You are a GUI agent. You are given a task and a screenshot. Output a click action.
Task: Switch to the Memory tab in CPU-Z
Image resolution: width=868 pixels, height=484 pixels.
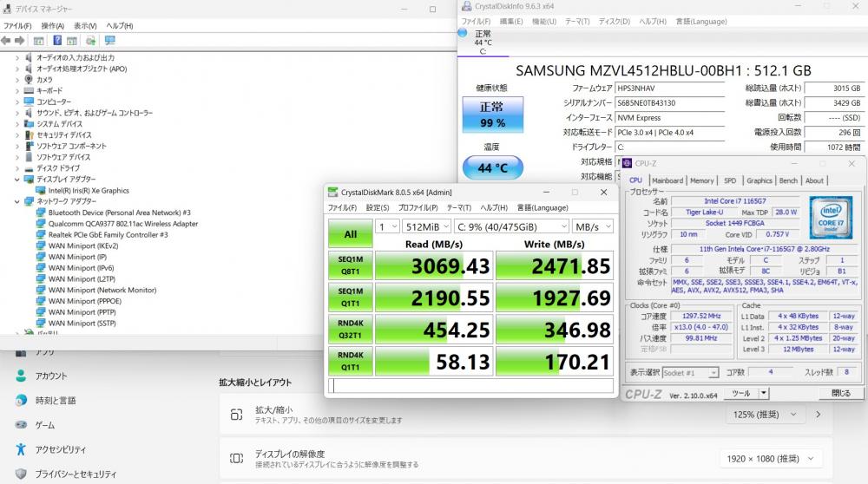(701, 180)
